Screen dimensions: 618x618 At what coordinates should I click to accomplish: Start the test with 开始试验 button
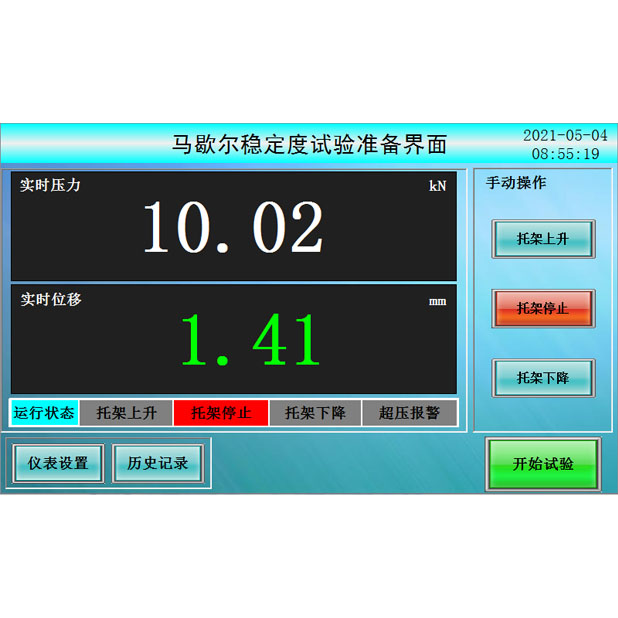tap(543, 464)
